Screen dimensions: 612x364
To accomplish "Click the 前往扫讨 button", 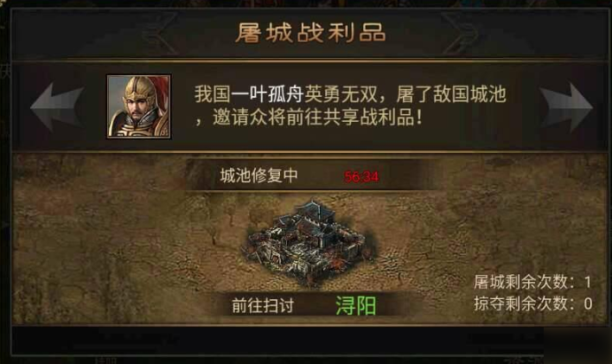I will (x=263, y=305).
